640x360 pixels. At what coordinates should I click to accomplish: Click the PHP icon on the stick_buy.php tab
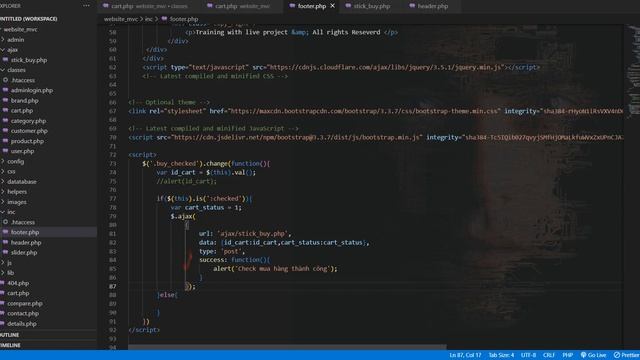click(348, 6)
